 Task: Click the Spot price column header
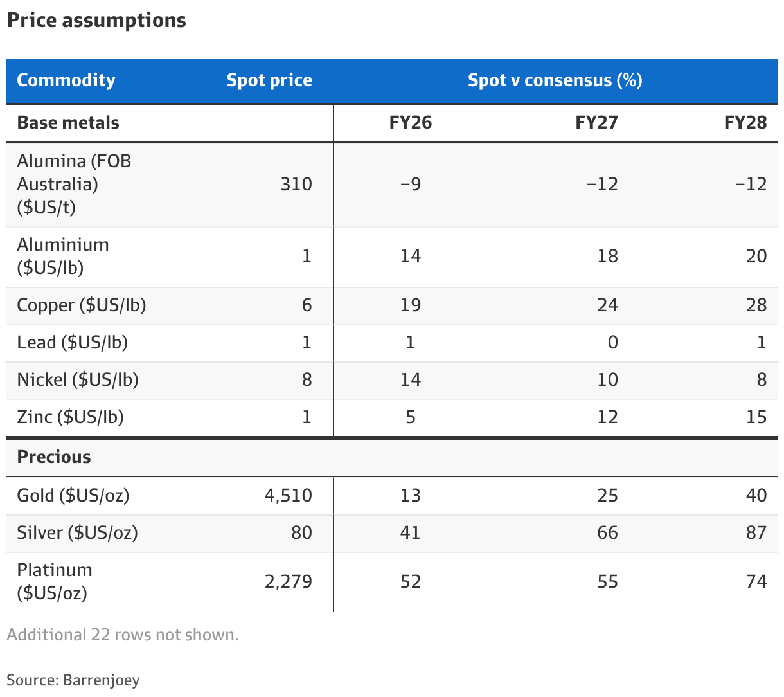(x=269, y=80)
